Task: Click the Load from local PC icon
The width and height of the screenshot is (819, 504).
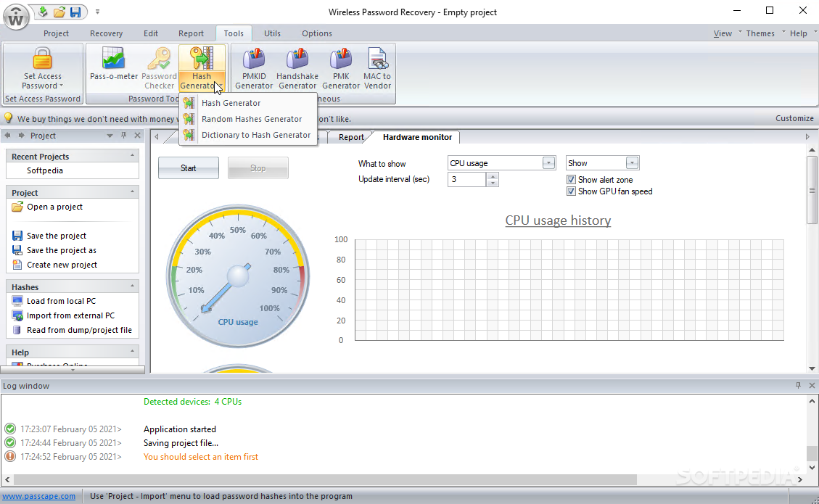Action: [17, 301]
